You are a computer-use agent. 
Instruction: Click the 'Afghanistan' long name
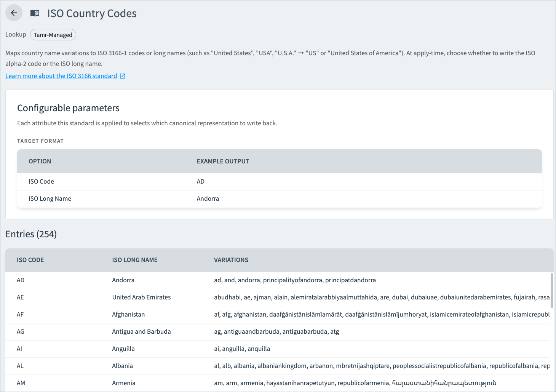click(128, 314)
